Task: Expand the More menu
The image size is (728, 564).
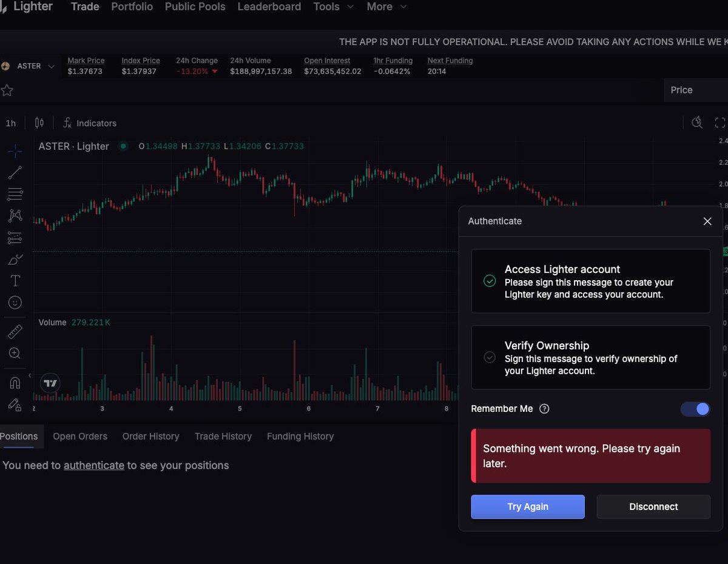Action: [386, 7]
